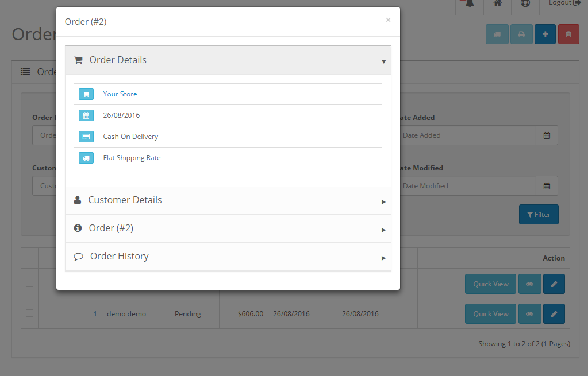Click the truck shipping list button
Image resolution: width=588 pixels, height=376 pixels.
click(x=497, y=34)
